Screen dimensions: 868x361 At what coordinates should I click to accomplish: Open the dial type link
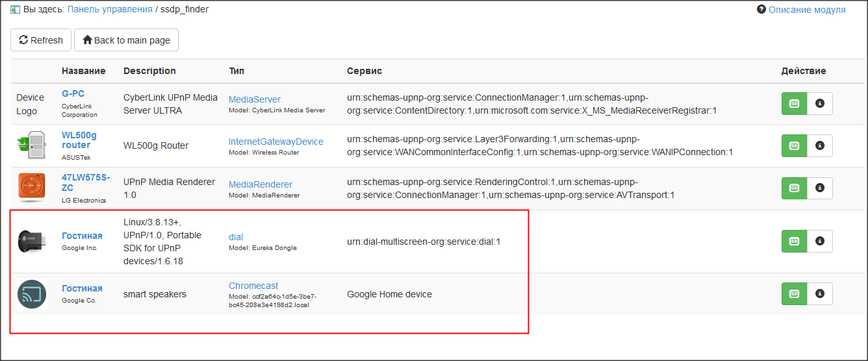coord(235,237)
